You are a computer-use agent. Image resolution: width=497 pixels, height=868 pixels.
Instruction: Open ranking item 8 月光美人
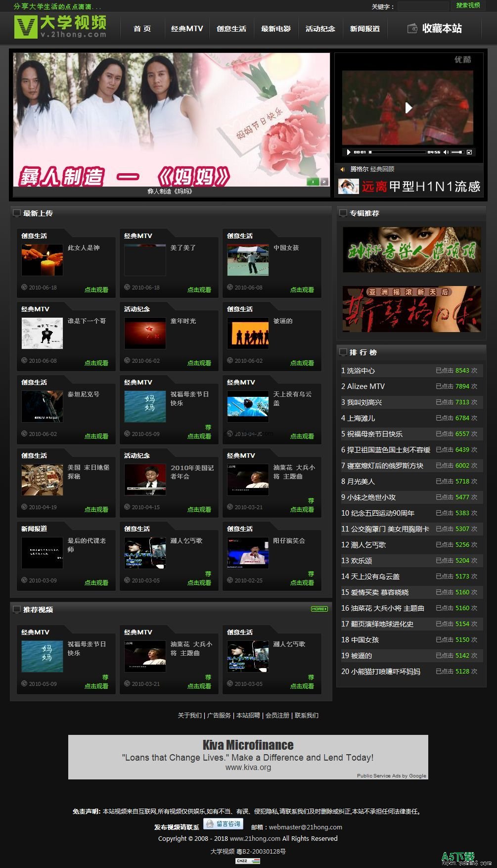click(358, 482)
